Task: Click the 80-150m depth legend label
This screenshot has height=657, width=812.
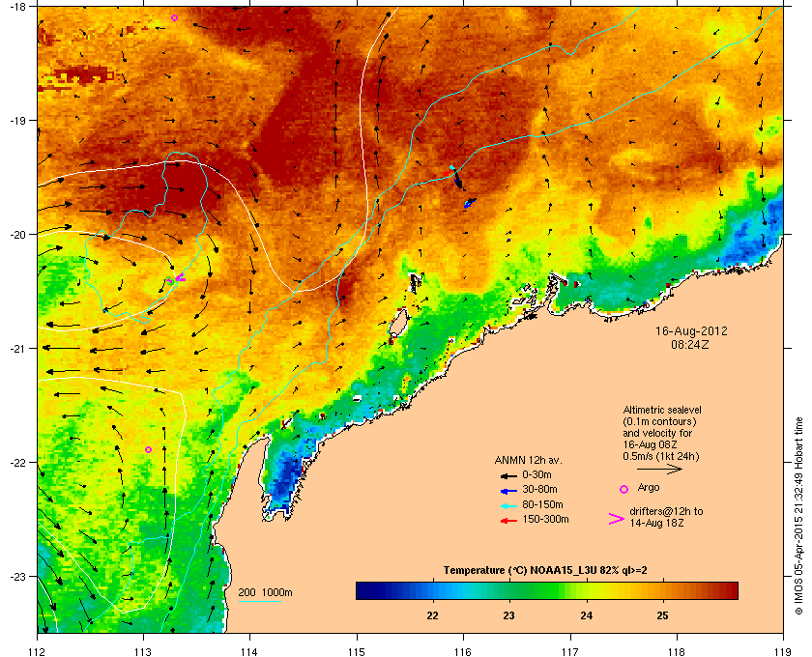Action: 542,504
